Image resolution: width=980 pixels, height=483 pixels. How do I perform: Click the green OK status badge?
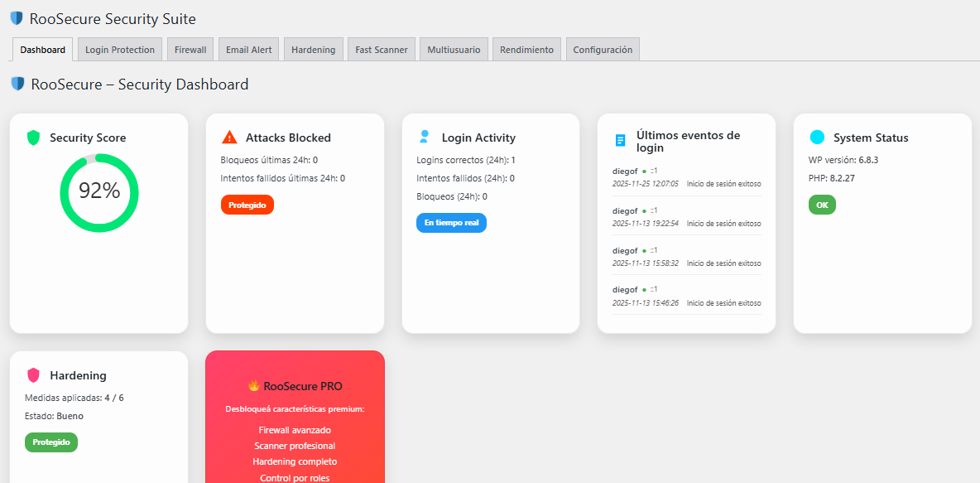[x=822, y=205]
